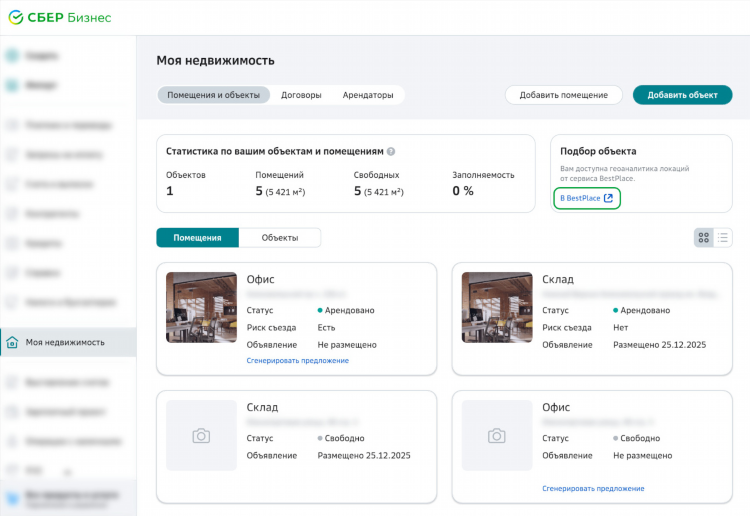Click Размещено 25.12.2025 in free Склад card
Image resolution: width=750 pixels, height=516 pixels.
point(364,456)
